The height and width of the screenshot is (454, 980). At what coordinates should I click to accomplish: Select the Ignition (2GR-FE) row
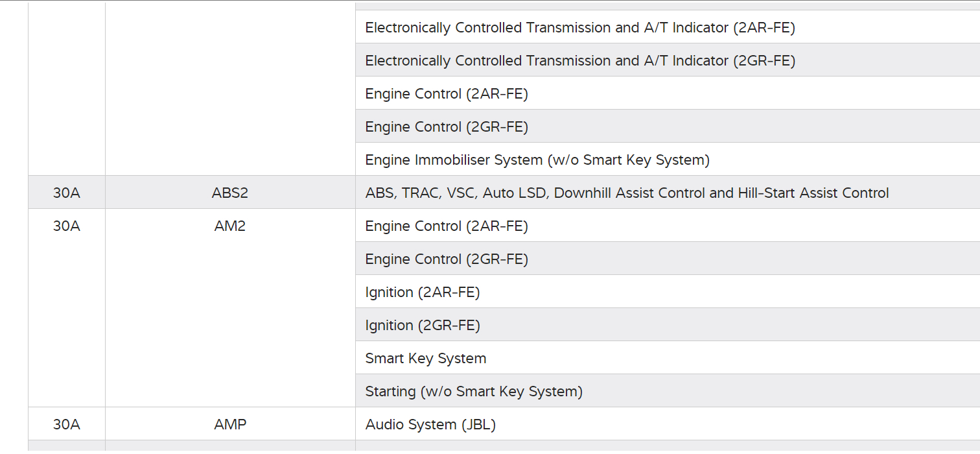click(x=423, y=326)
